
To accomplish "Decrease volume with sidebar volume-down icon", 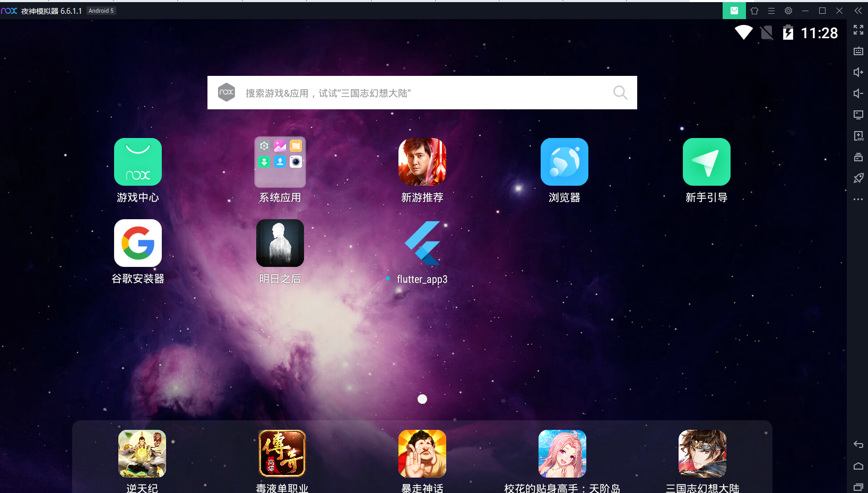I will [x=858, y=93].
